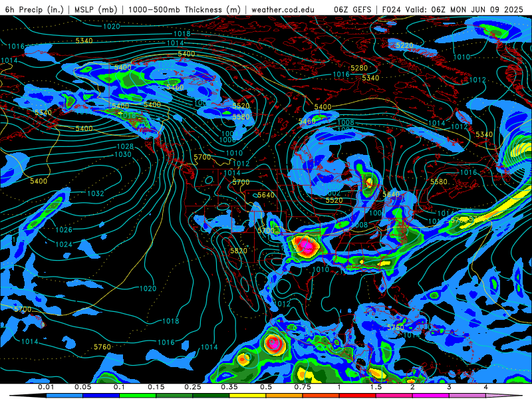Click the 0.05 legend value
532x399 pixels.
82,387
